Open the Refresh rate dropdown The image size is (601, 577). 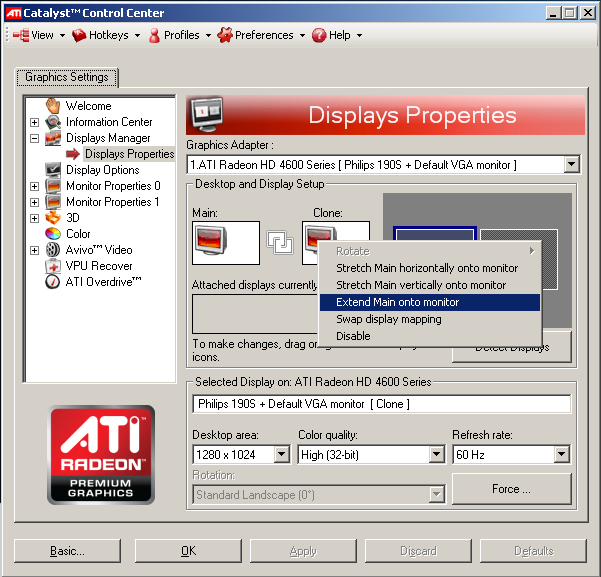(562, 454)
